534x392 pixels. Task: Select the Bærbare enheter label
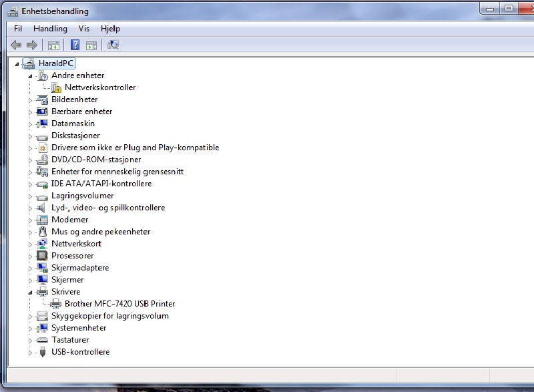click(x=81, y=112)
